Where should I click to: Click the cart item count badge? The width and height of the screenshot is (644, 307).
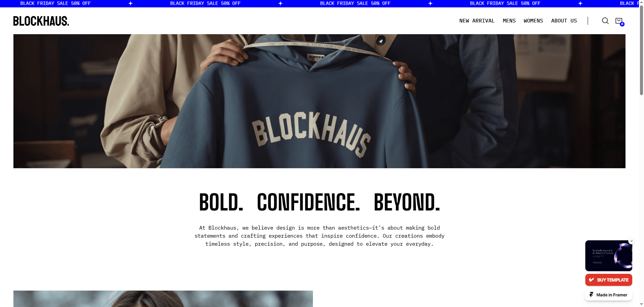[x=622, y=24]
